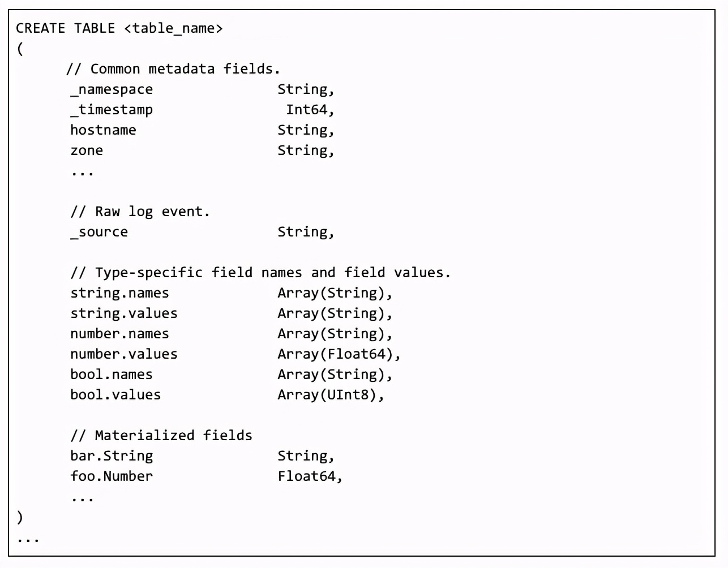Screen dimensions: 728x568
Task: Click the Raw log event comment
Action: (140, 212)
